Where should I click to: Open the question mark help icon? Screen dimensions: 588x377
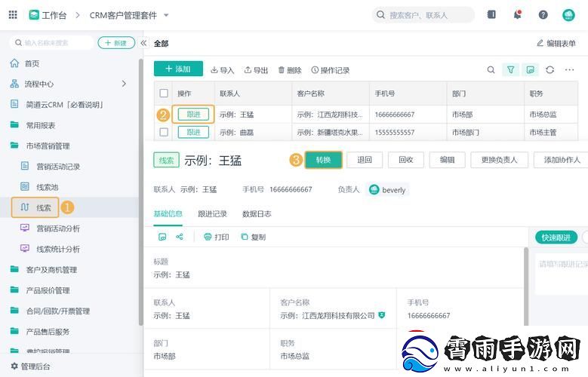coord(543,15)
